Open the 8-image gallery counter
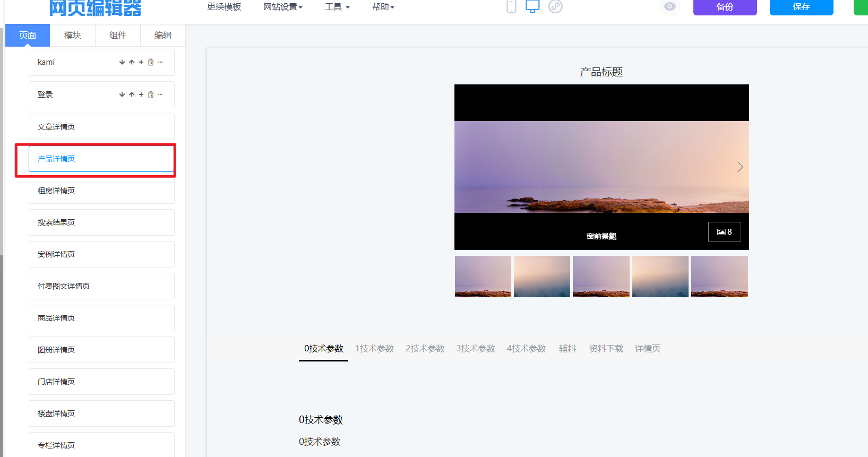Image resolution: width=868 pixels, height=457 pixels. tap(725, 232)
